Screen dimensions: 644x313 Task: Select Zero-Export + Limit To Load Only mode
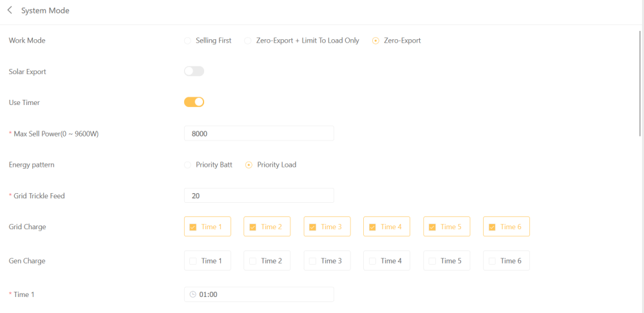pyautogui.click(x=302, y=41)
